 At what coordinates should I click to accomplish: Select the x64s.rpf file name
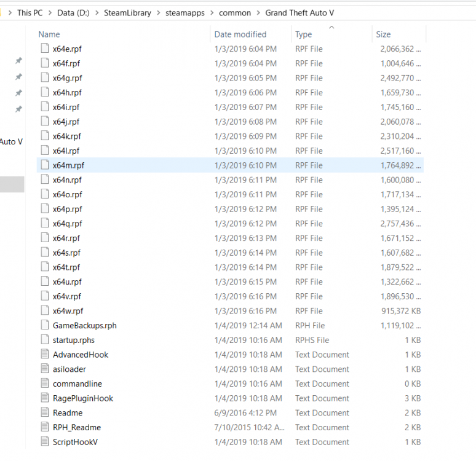(66, 253)
